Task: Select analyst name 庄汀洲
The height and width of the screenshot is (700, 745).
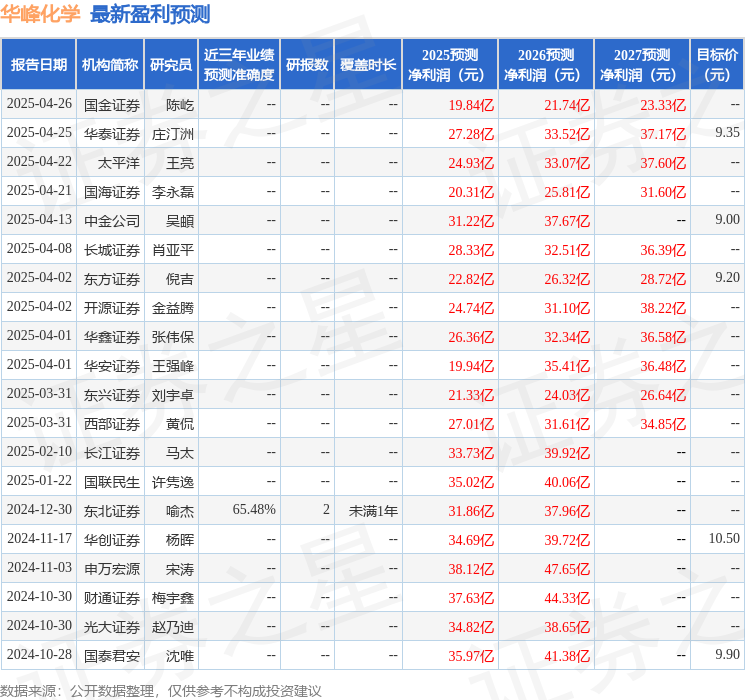Action: click(173, 134)
